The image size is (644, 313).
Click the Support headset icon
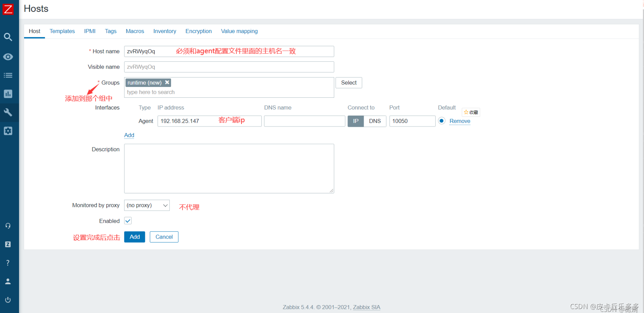coord(8,226)
